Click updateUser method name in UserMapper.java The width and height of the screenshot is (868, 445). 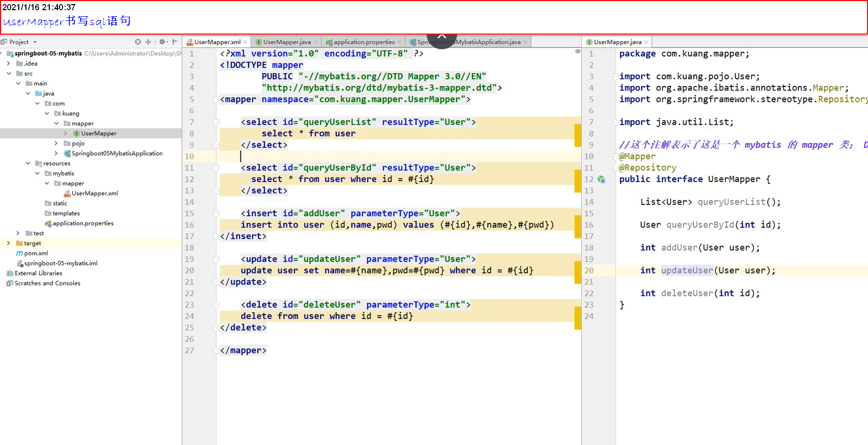click(687, 271)
